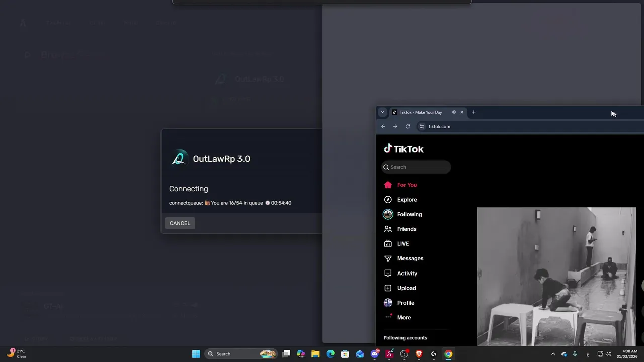Click the OutLawRp 3.0 server logo

[x=179, y=158]
